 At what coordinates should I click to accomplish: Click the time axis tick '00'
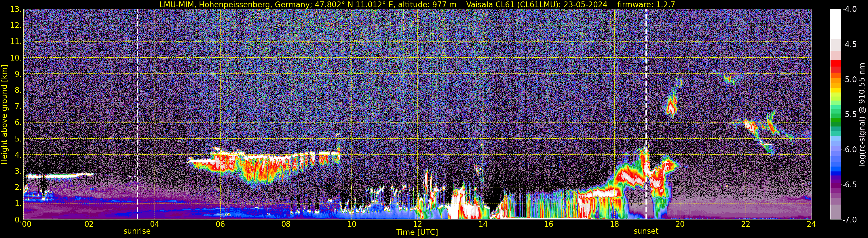[x=26, y=224]
